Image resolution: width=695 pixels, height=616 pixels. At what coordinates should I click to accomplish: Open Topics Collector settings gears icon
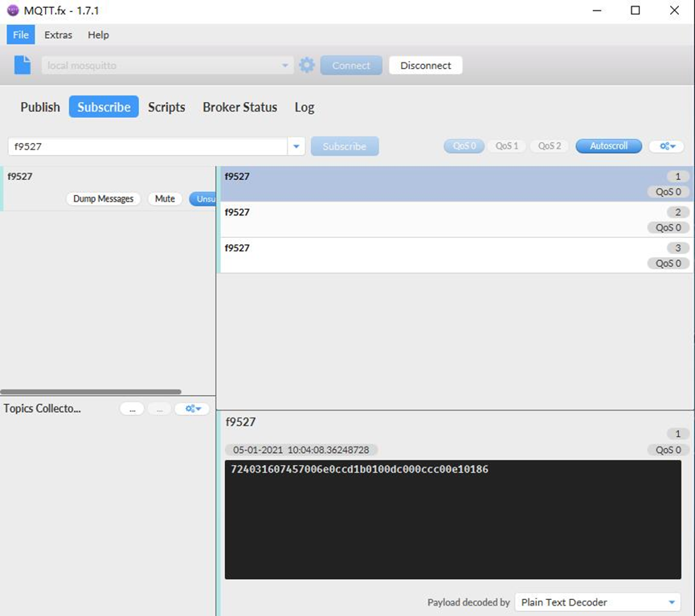coord(192,409)
